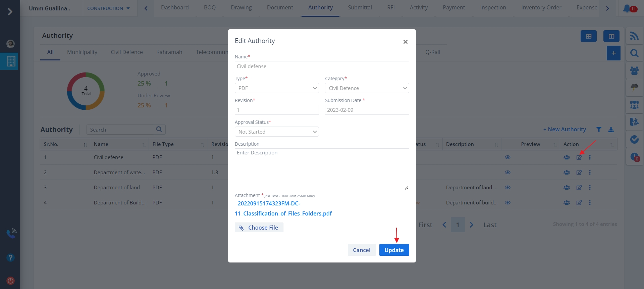Click the download icon beside the filter
Screen dimensions: 644x289
[x=611, y=130]
